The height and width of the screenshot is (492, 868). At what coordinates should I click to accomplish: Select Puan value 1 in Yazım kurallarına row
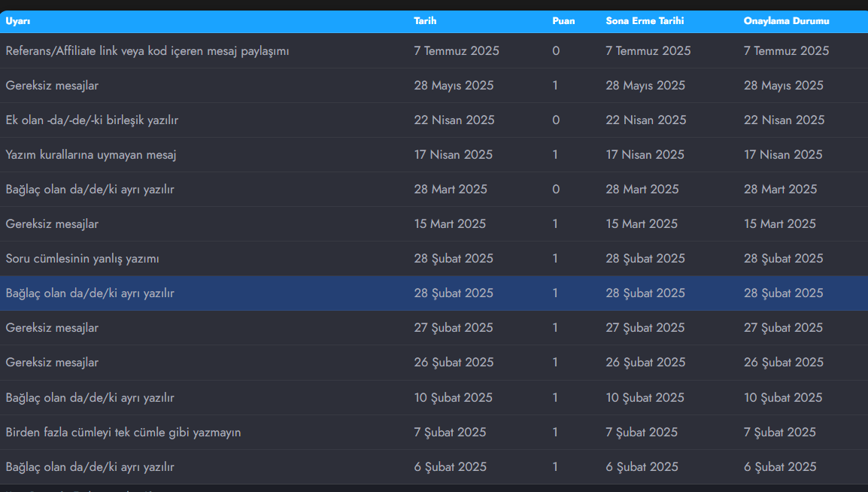pos(555,155)
